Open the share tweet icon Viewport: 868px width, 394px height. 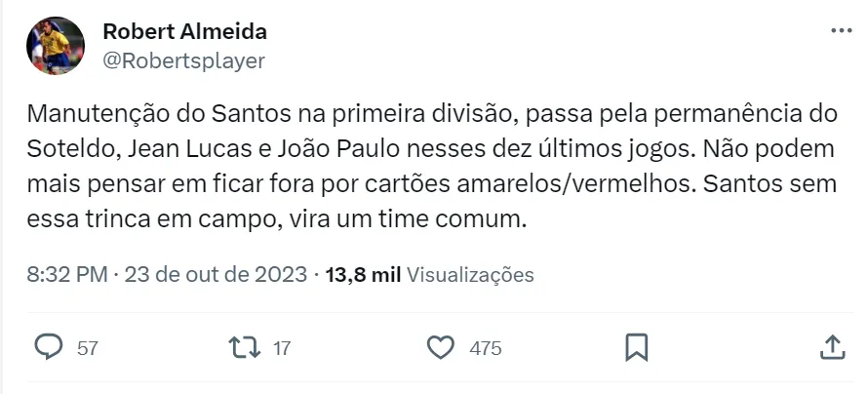pyautogui.click(x=831, y=347)
